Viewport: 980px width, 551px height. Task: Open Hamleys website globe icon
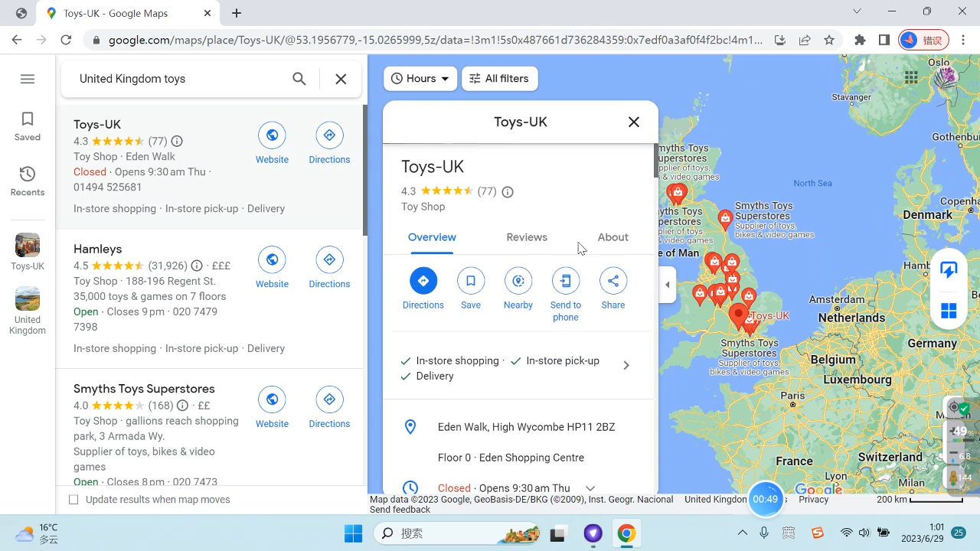pos(272,260)
